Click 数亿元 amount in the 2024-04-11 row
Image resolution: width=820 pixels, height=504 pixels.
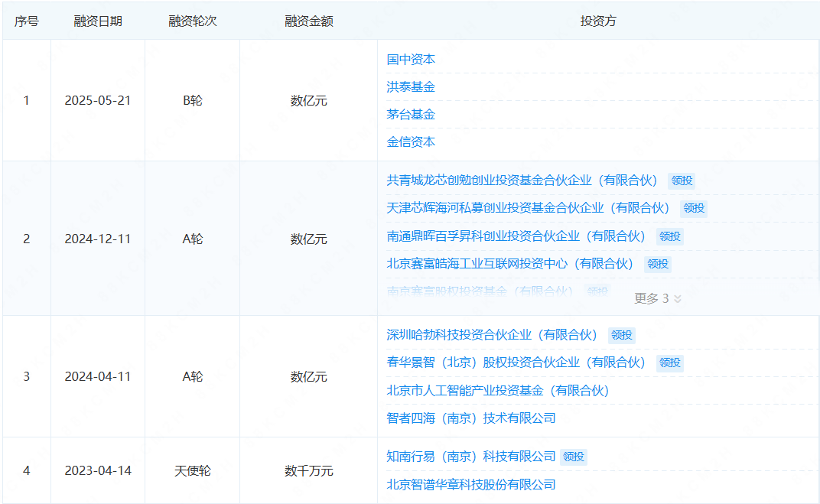pos(308,376)
